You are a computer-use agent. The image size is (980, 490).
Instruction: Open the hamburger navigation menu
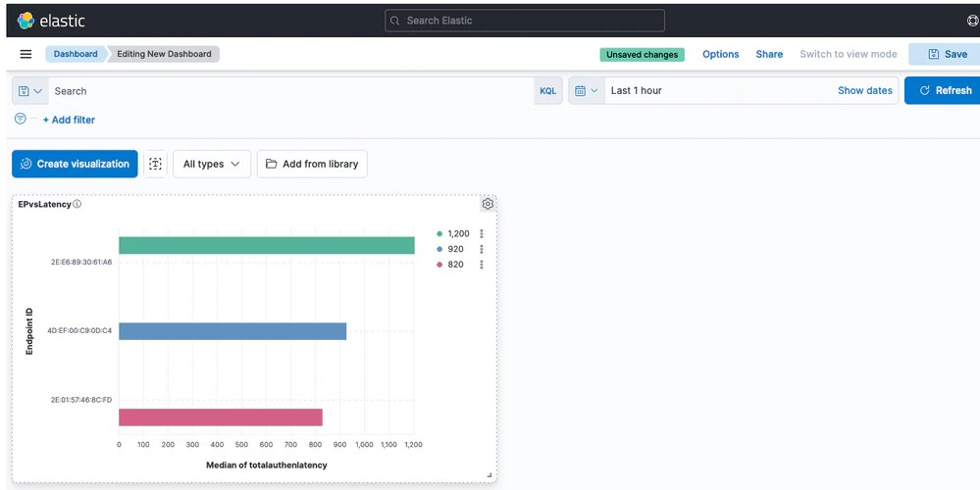(26, 54)
